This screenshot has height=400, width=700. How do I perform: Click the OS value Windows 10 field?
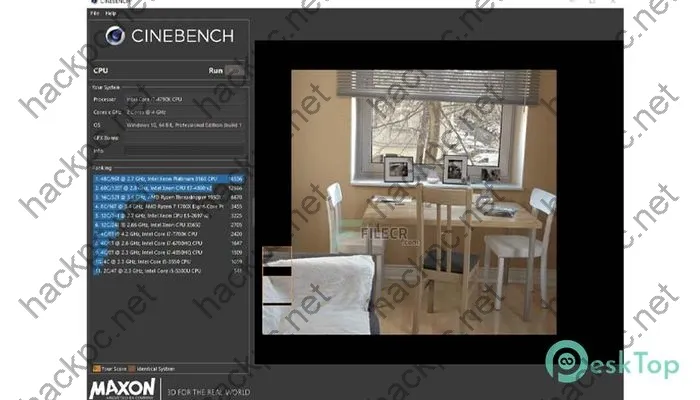[x=184, y=125]
